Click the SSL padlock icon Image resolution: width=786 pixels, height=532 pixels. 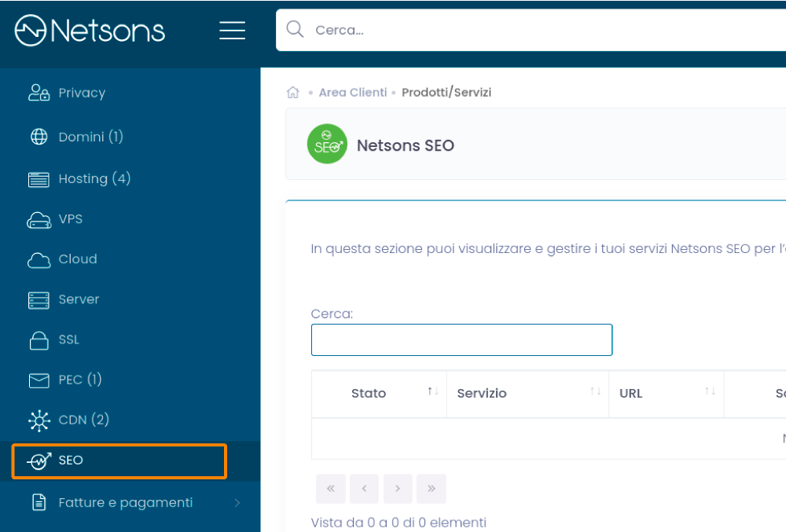(x=39, y=340)
